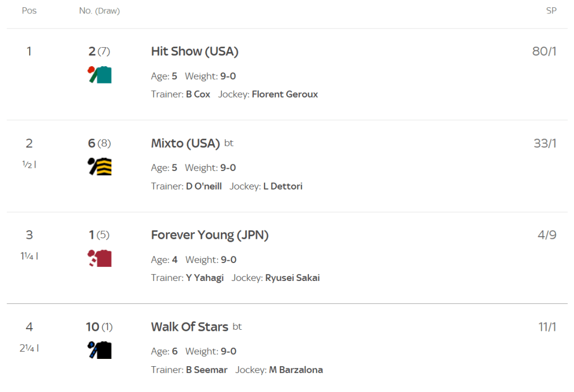Click the 80/1 starting price for Hit Show
This screenshot has width=574, height=392.
[544, 52]
